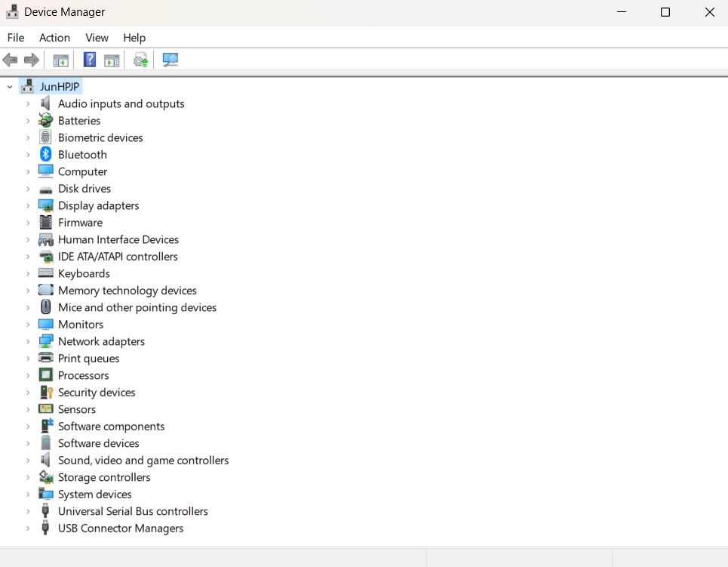Toggle the console tree visibility icon
Image resolution: width=728 pixels, height=567 pixels.
pos(60,60)
